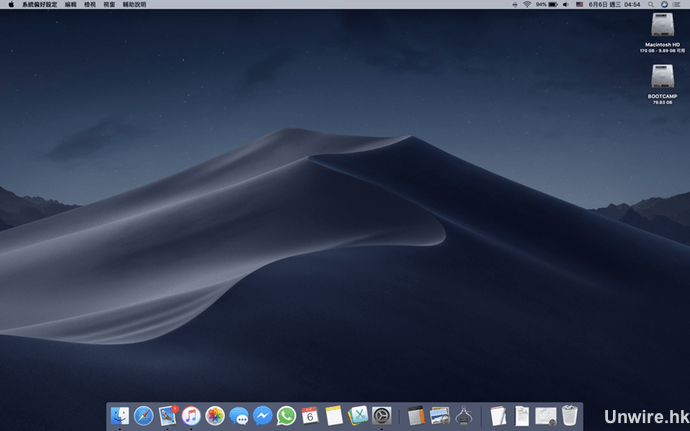Launch the Photos app
690x431 pixels.
coord(215,416)
